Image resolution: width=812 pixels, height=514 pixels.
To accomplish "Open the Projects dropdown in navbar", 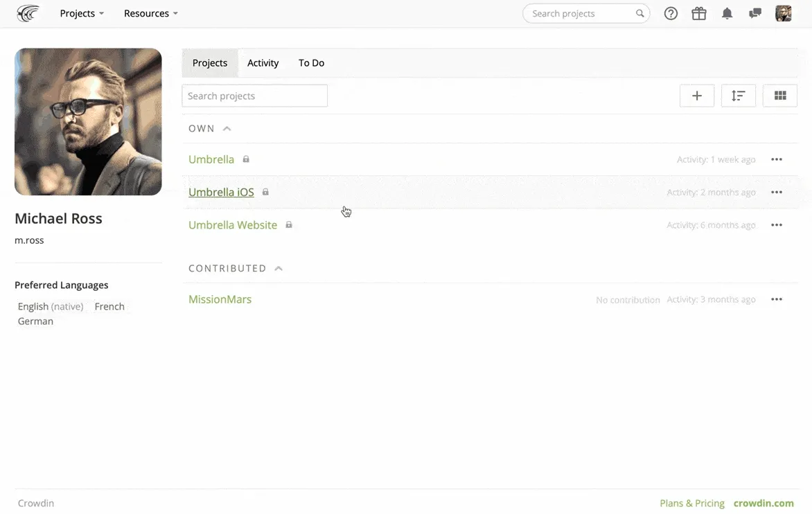I will (82, 13).
